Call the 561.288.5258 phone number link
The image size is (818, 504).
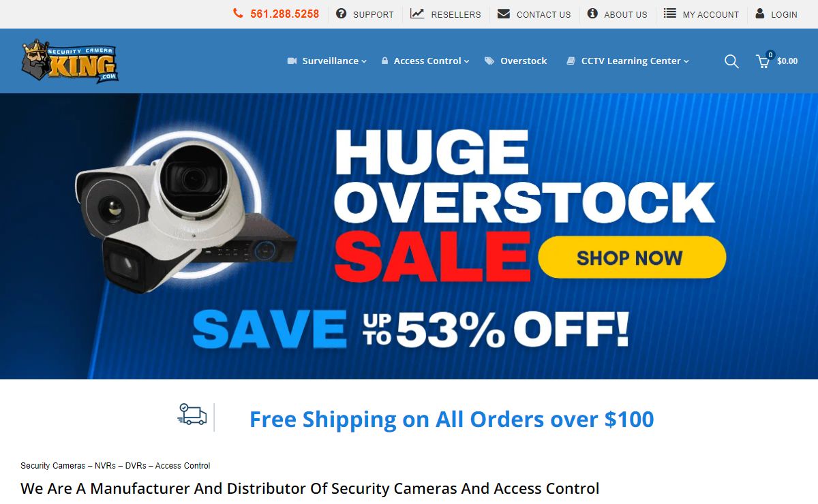pyautogui.click(x=284, y=14)
